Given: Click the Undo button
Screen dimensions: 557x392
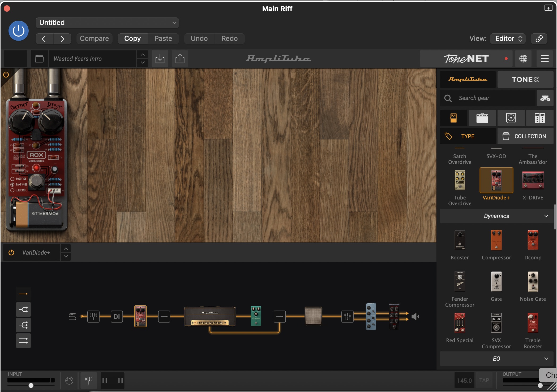Looking at the screenshot, I should click(x=199, y=39).
